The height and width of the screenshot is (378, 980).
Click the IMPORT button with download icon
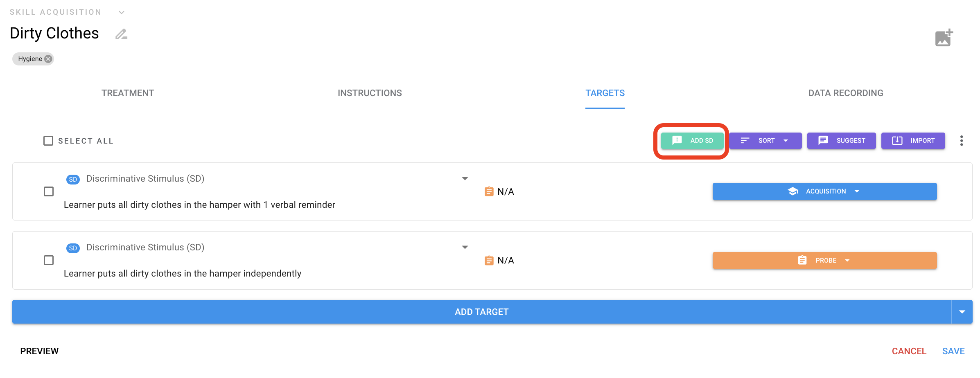point(913,141)
